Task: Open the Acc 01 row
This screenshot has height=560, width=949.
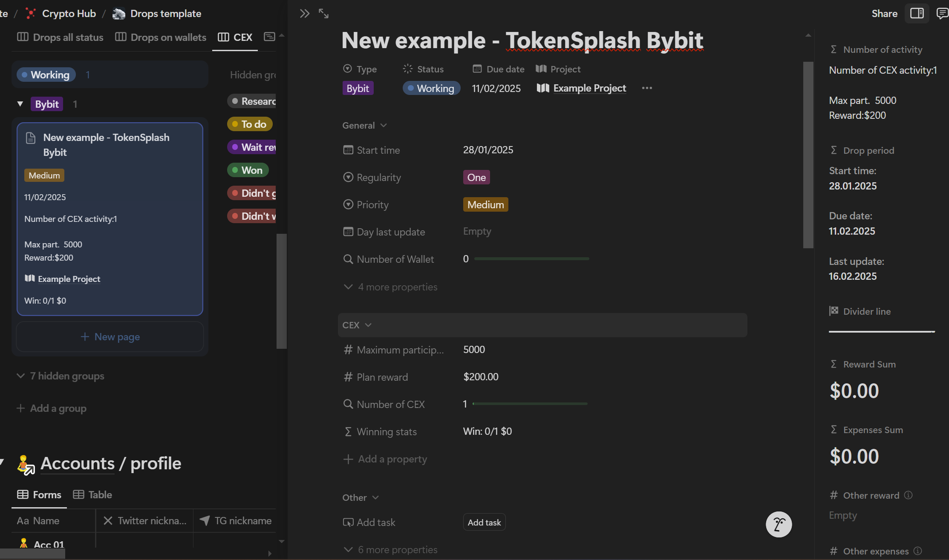Action: tap(49, 545)
